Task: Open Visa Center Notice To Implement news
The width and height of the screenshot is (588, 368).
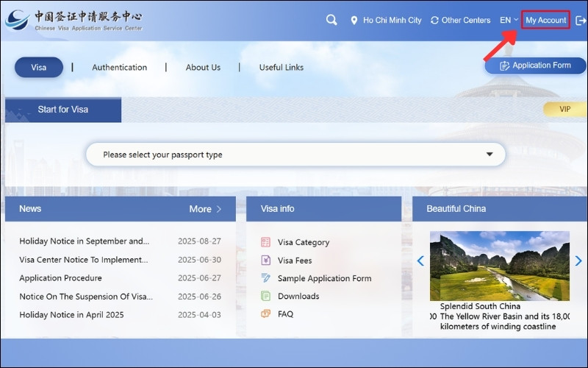Action: 84,260
